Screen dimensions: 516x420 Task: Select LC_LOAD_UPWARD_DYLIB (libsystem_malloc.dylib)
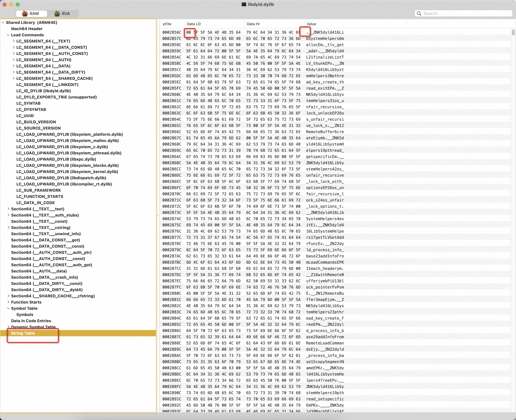pos(68,140)
